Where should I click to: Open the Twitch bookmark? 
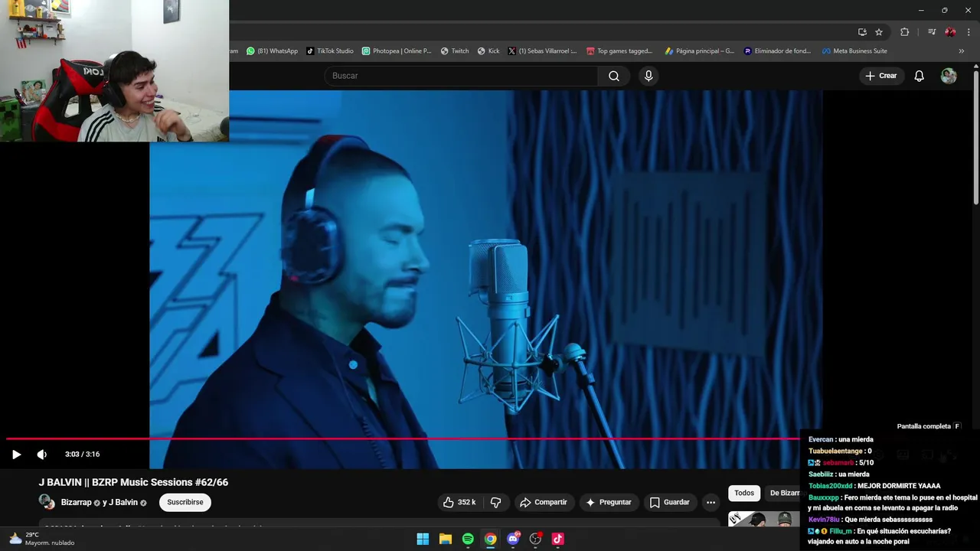tap(455, 51)
